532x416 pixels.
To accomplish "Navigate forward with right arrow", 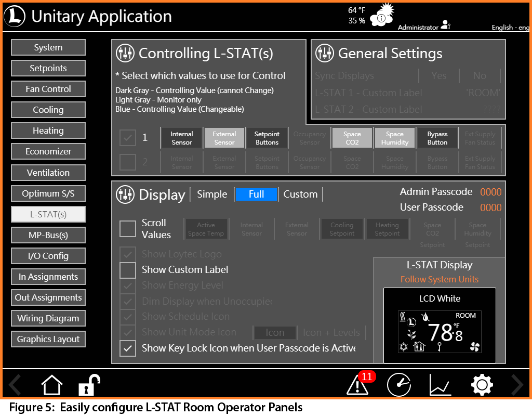I will pos(517,385).
